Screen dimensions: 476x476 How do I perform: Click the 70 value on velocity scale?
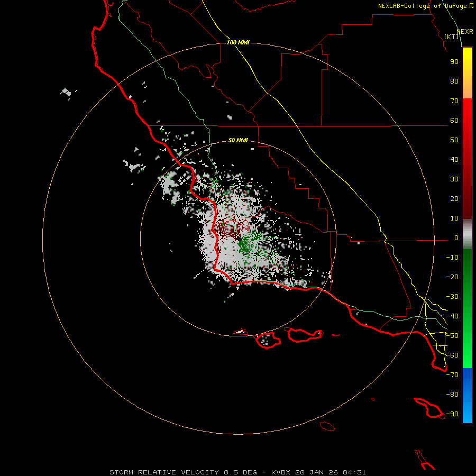pyautogui.click(x=454, y=101)
